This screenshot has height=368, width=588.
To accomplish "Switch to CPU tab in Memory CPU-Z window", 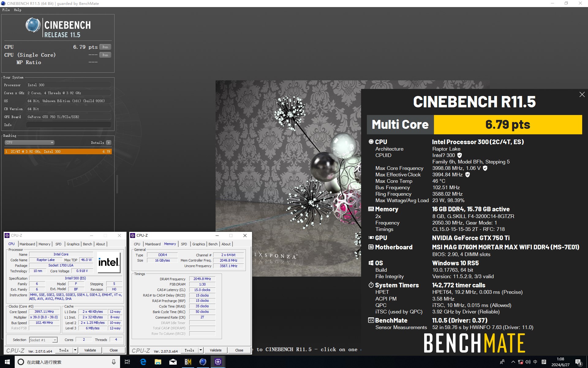I will tap(137, 244).
